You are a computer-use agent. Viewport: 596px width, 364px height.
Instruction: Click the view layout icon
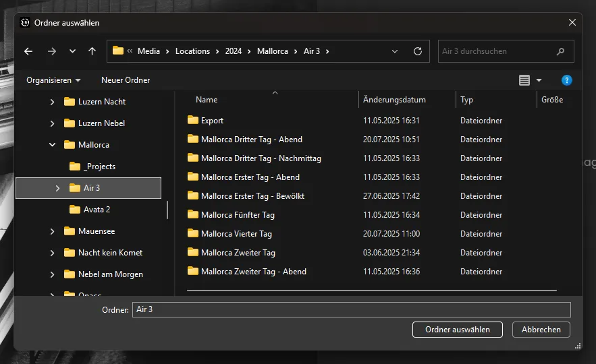(x=524, y=80)
